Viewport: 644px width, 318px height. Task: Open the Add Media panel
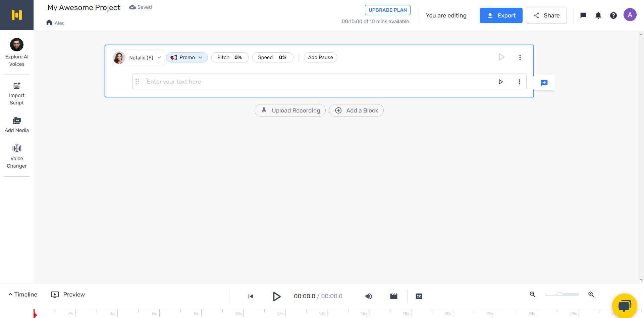(16, 124)
